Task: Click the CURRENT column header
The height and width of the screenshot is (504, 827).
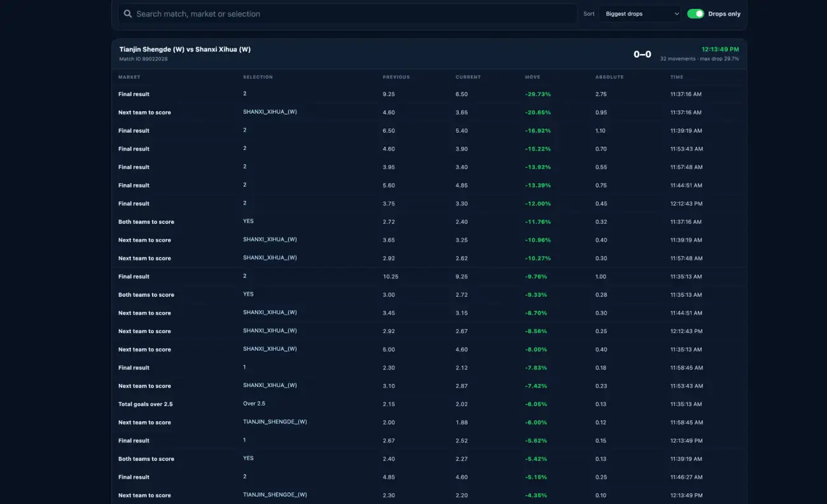Action: [468, 77]
